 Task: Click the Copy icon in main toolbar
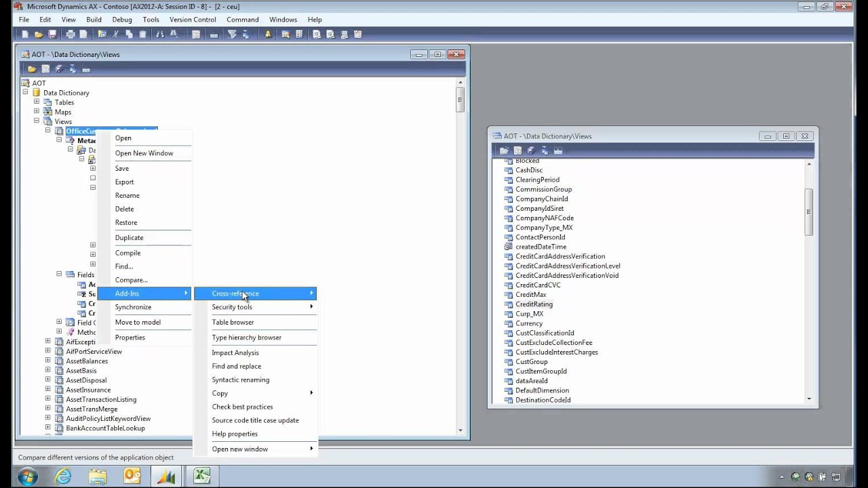129,35
